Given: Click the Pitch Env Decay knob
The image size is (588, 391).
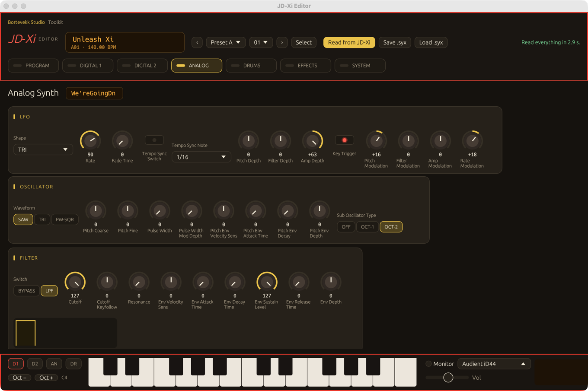Looking at the screenshot, I should pyautogui.click(x=288, y=211).
